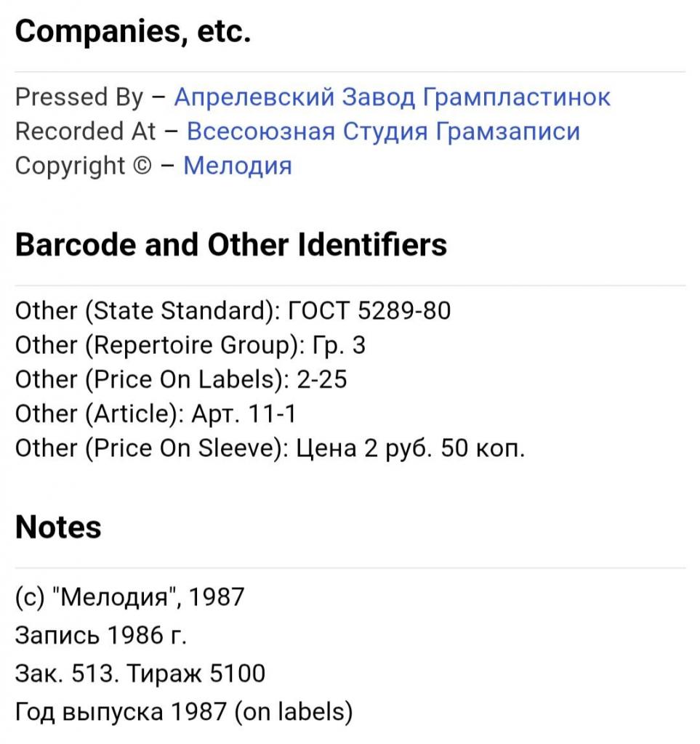Click the Notes section heading
This screenshot has width=700, height=744.
point(58,527)
